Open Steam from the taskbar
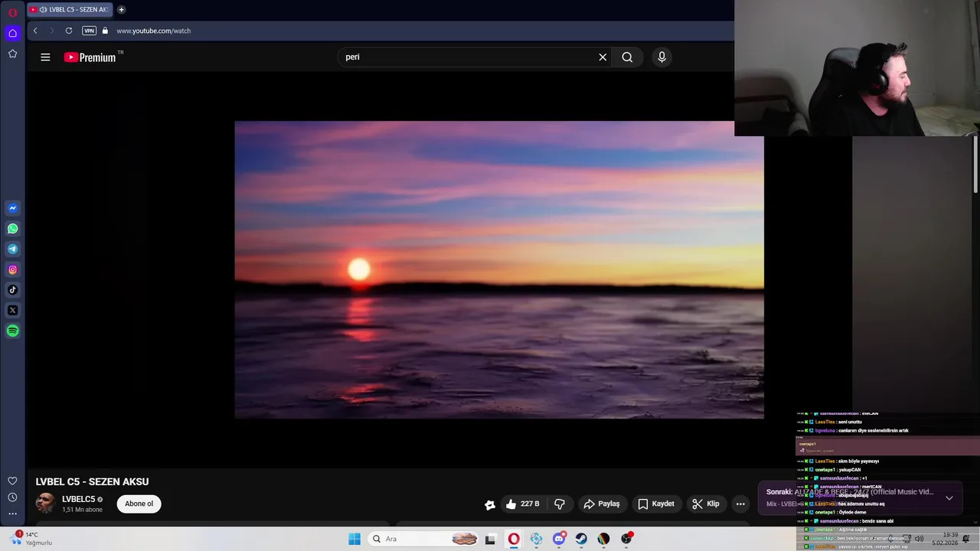This screenshot has height=551, width=980. (x=581, y=539)
